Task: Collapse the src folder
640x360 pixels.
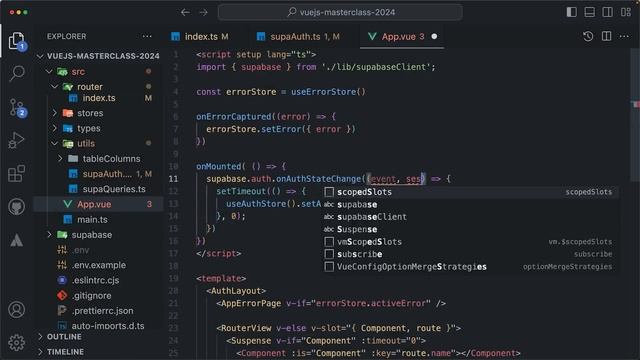Action: [98, 72]
